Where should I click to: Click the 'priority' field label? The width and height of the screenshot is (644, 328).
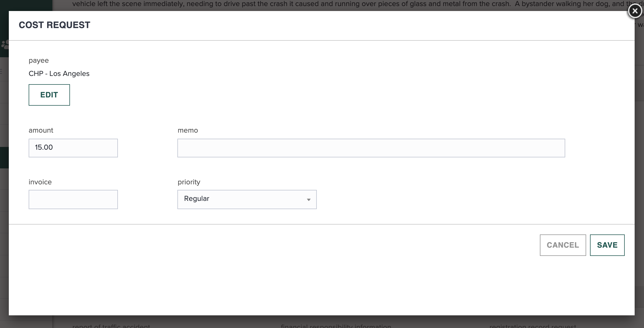pos(189,182)
